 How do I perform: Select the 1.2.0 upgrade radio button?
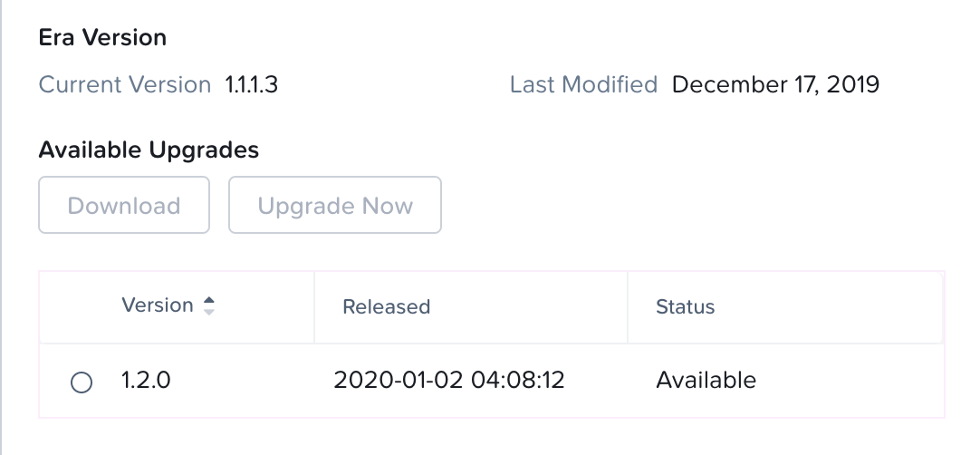point(82,382)
